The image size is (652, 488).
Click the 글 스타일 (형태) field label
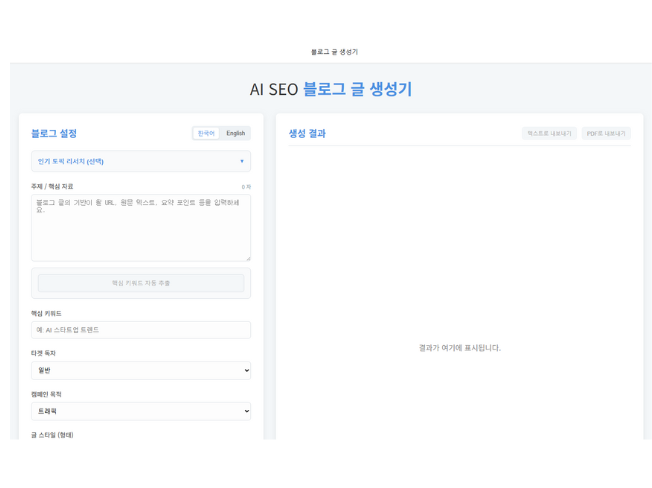click(x=52, y=435)
